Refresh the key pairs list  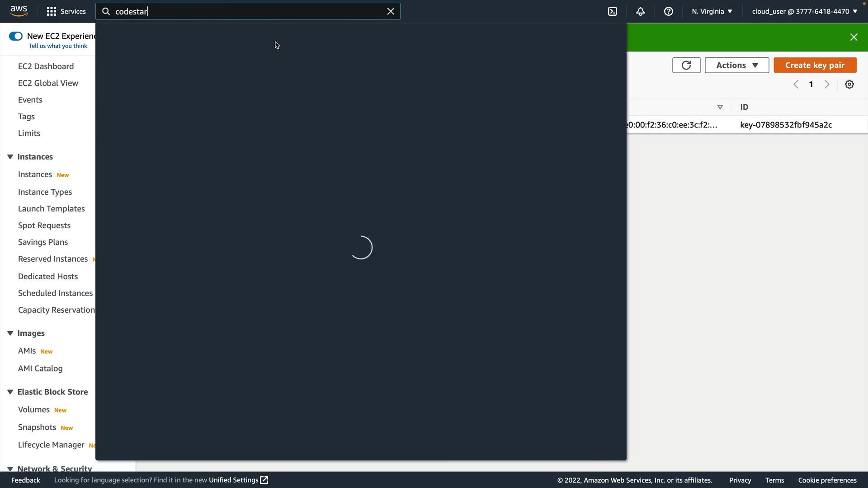coord(686,65)
